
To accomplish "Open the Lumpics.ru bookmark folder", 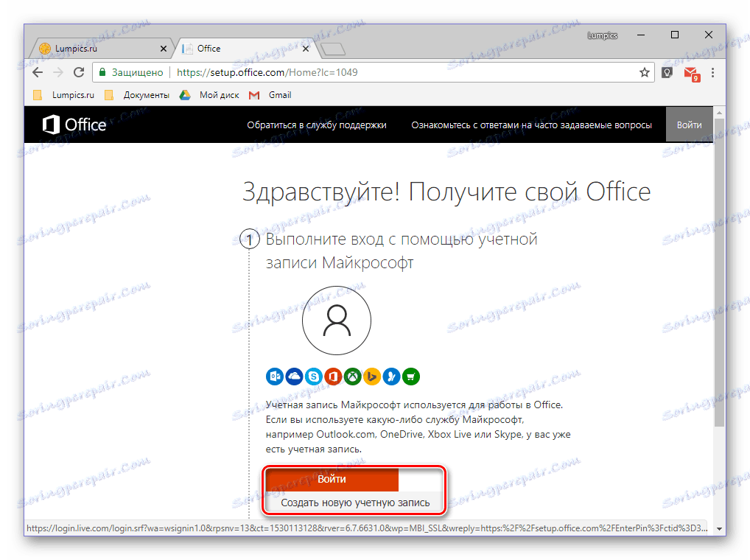I will tap(64, 95).
